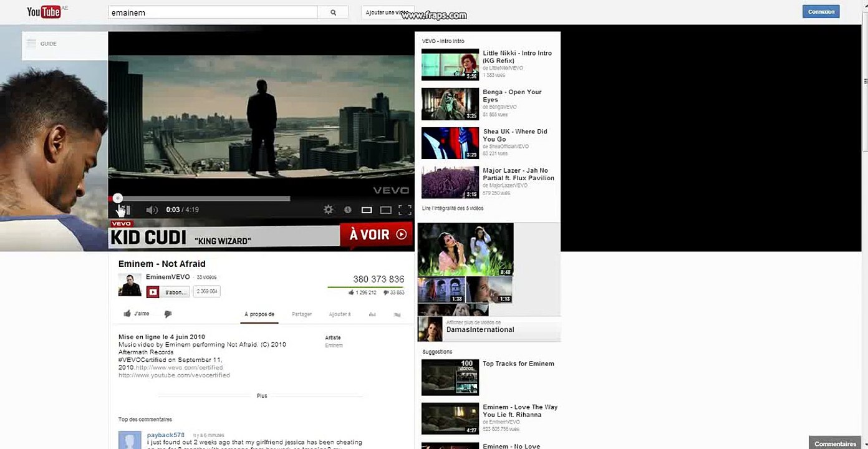Open the EminemVEVO channel name link
The height and width of the screenshot is (449, 868).
click(x=168, y=277)
